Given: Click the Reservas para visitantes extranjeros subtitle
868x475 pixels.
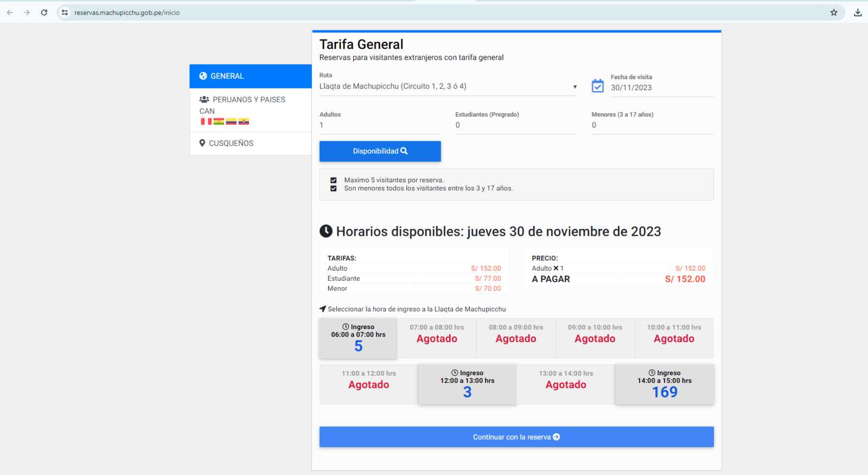Looking at the screenshot, I should pos(411,57).
